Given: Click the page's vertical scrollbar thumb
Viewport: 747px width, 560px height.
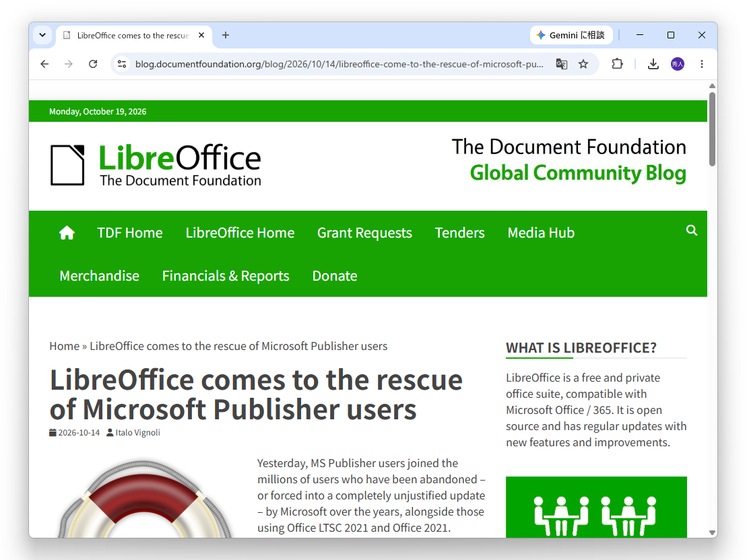Looking at the screenshot, I should [712, 129].
